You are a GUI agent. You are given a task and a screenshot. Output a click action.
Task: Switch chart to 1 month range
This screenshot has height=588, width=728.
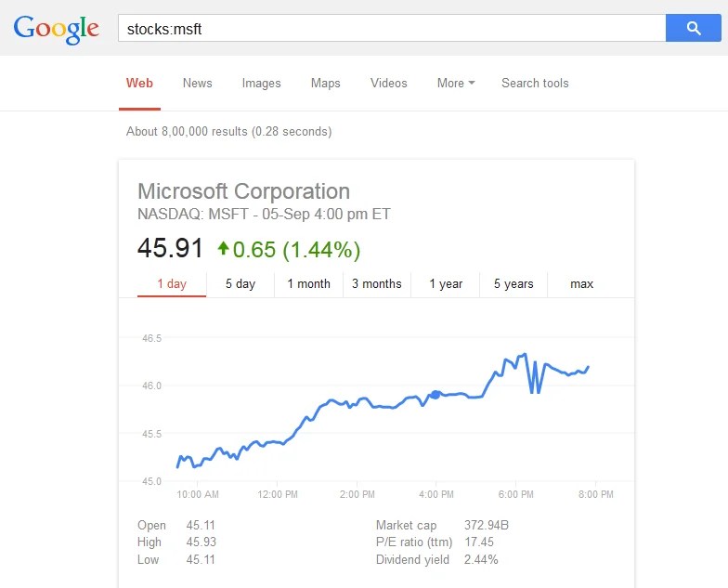click(308, 284)
